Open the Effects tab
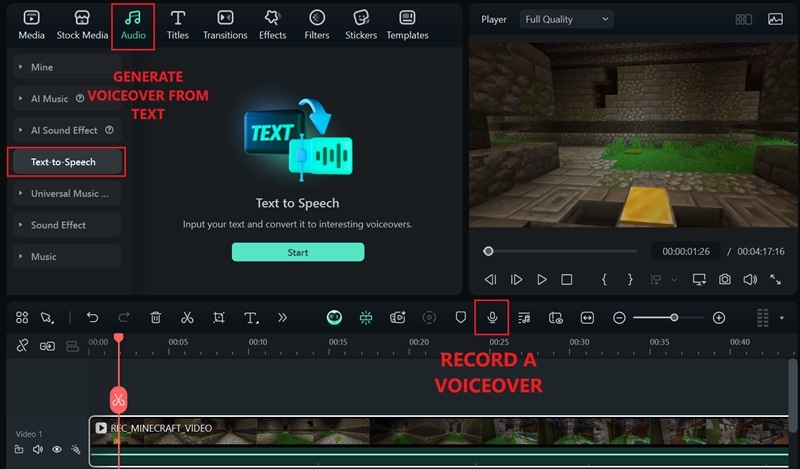The height and width of the screenshot is (469, 800). pyautogui.click(x=272, y=25)
